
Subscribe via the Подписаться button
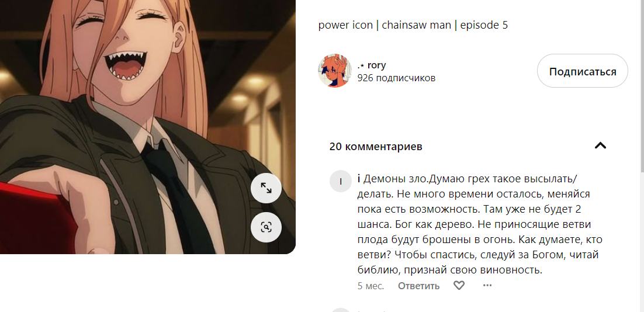583,71
